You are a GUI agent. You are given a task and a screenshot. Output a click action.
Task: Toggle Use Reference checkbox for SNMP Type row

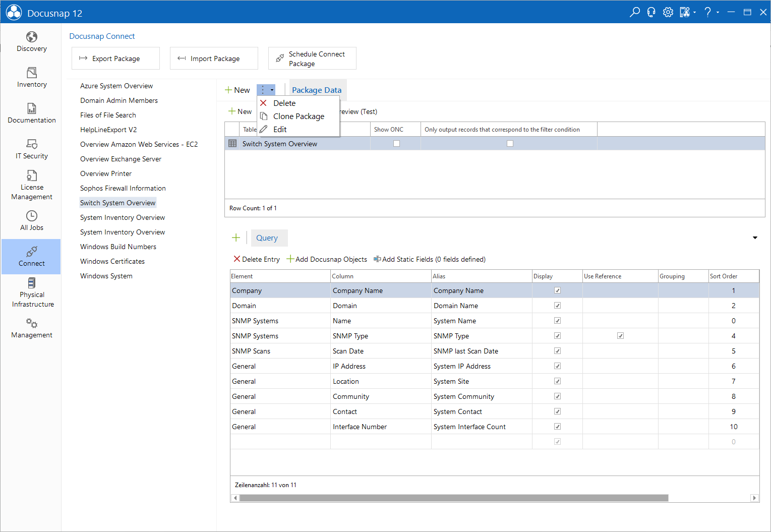click(x=620, y=336)
